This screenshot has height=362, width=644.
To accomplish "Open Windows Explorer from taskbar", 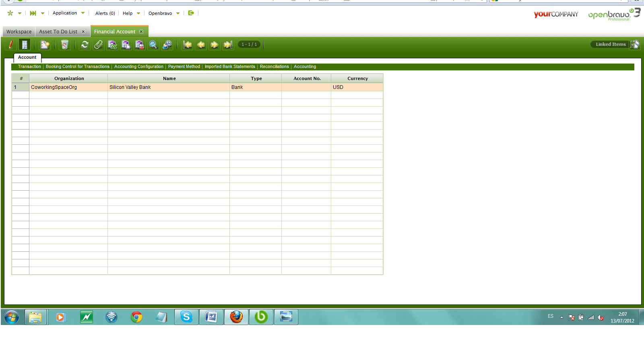I will 35,317.
